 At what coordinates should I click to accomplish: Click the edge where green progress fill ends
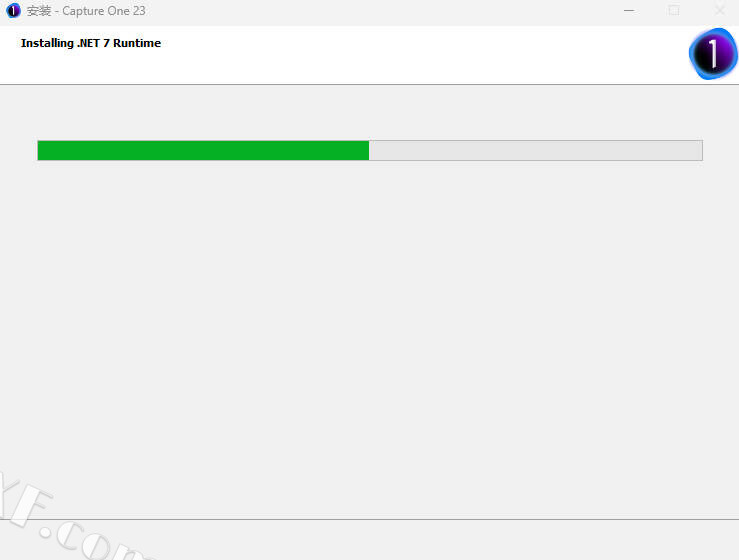[x=369, y=150]
